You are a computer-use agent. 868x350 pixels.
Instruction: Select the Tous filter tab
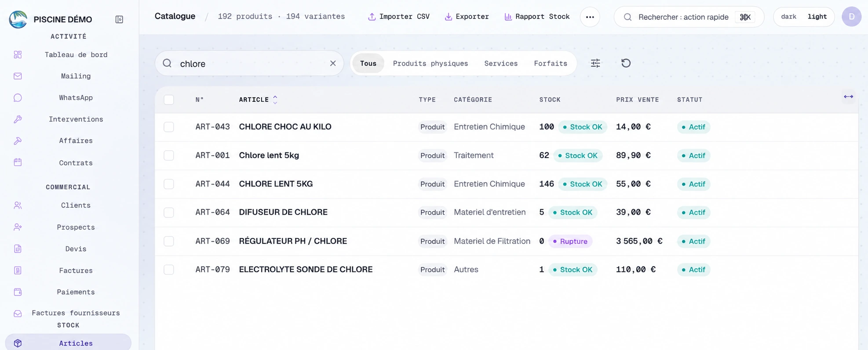click(368, 63)
